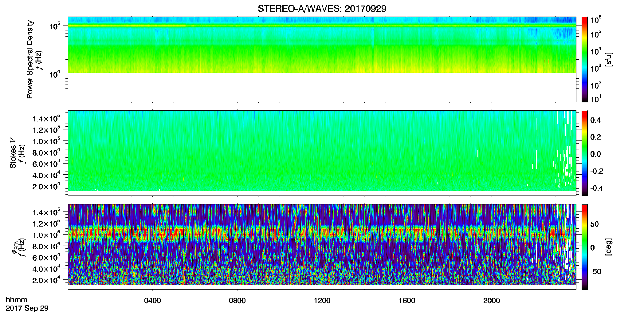Click the 1200 time axis label

click(x=322, y=301)
